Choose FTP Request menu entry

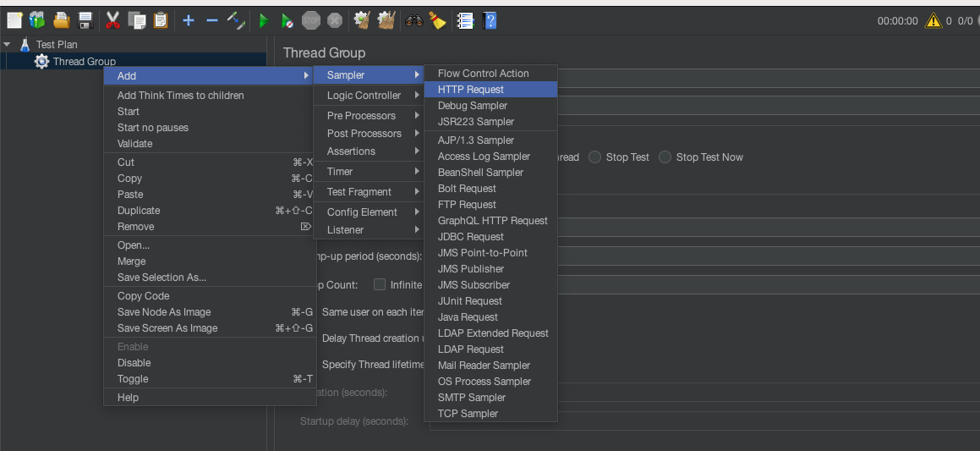[490, 205]
